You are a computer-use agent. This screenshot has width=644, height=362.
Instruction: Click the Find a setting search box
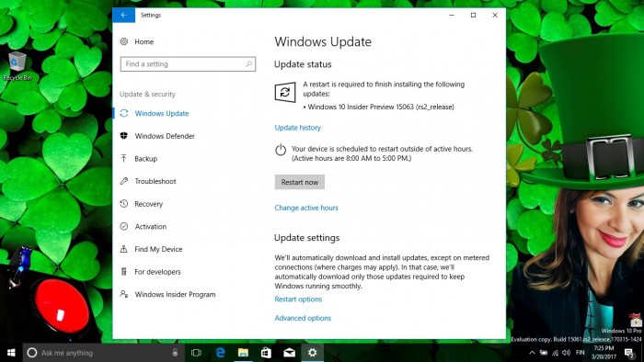coord(188,64)
